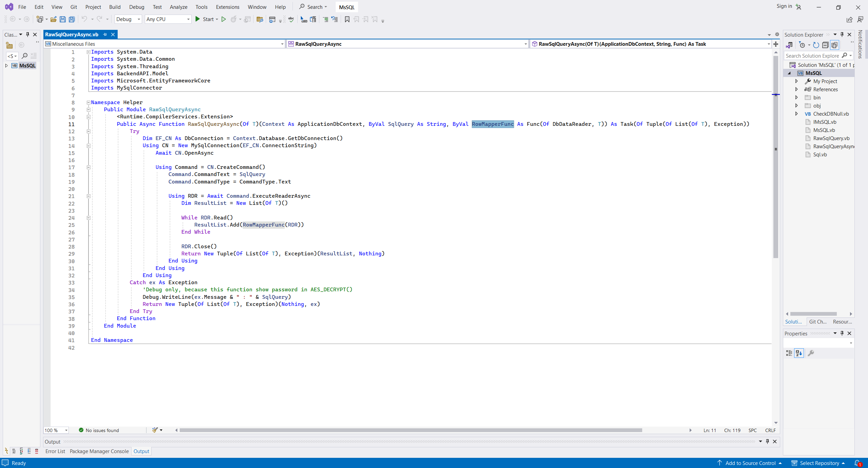Refresh Solution Explorer with sync icon
868x468 pixels.
816,45
